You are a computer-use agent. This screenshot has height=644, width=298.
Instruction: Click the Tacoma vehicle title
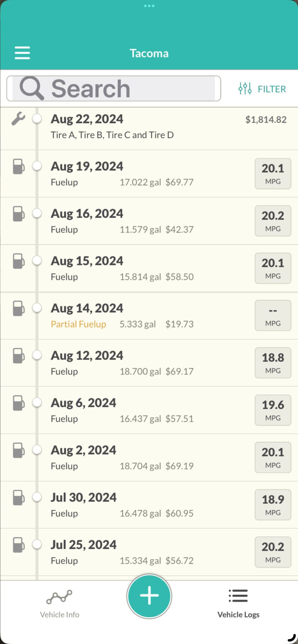tap(149, 53)
